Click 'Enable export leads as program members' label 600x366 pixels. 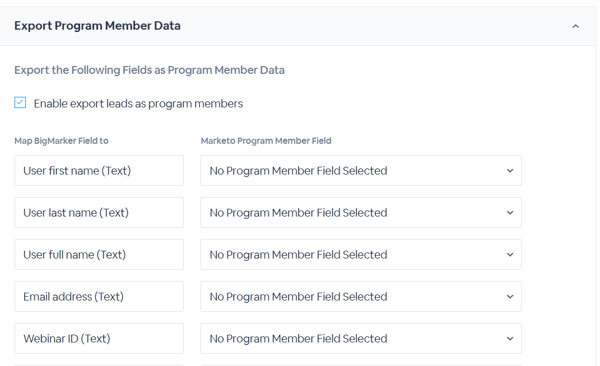pos(138,104)
